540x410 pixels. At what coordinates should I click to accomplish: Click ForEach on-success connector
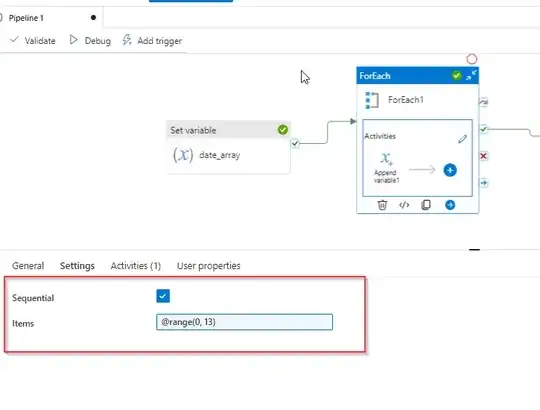pos(484,129)
